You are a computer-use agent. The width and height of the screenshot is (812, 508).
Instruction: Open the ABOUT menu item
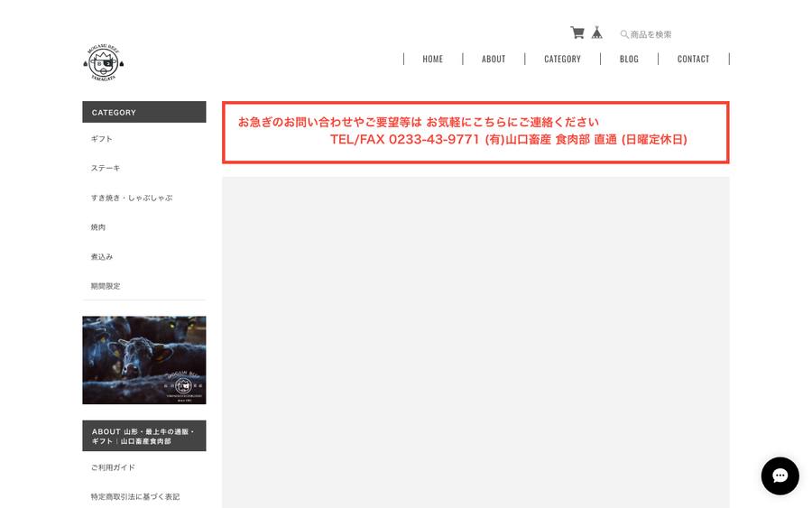(x=494, y=59)
